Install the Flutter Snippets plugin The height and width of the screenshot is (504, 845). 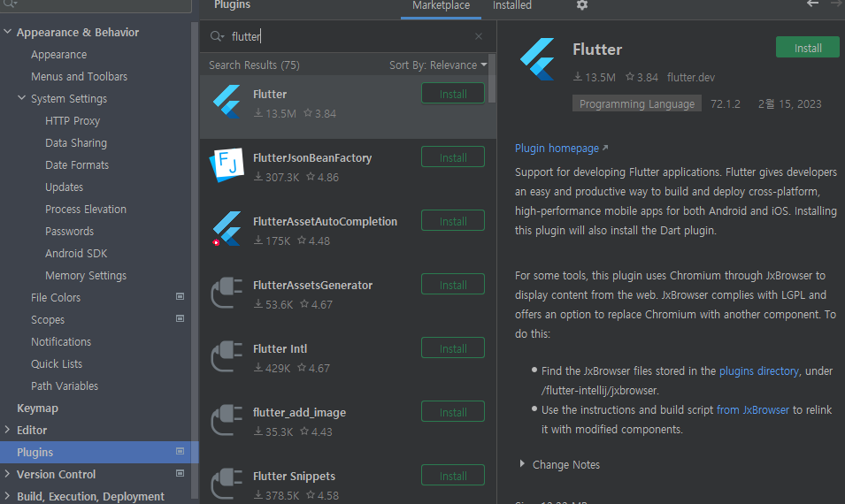(x=453, y=476)
